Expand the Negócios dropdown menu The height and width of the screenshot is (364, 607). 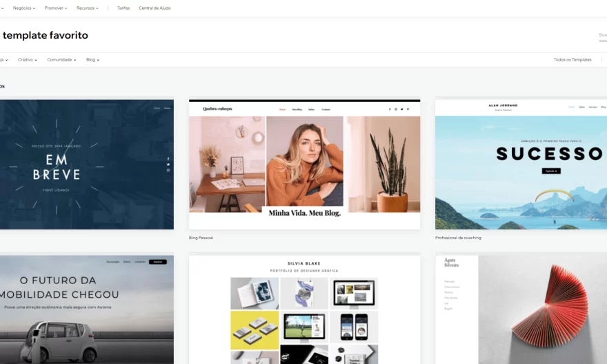pos(23,8)
